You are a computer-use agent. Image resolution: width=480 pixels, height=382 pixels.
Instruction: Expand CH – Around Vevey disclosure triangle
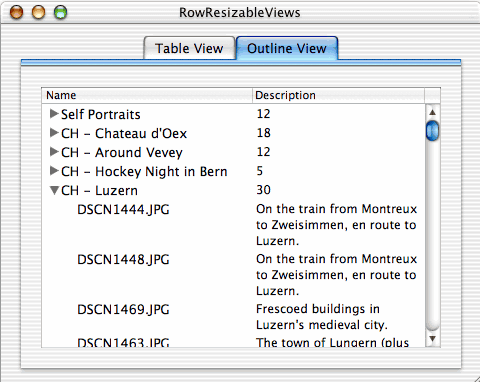coord(54,152)
